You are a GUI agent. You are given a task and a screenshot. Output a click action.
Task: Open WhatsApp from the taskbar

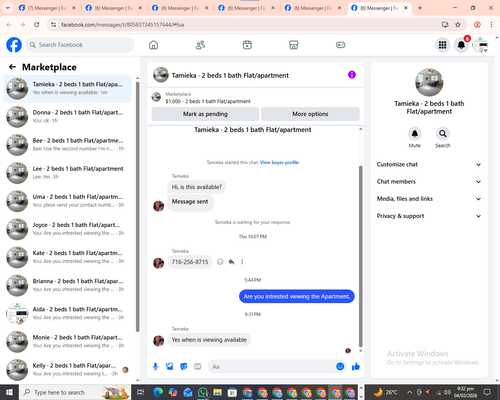[x=203, y=392]
